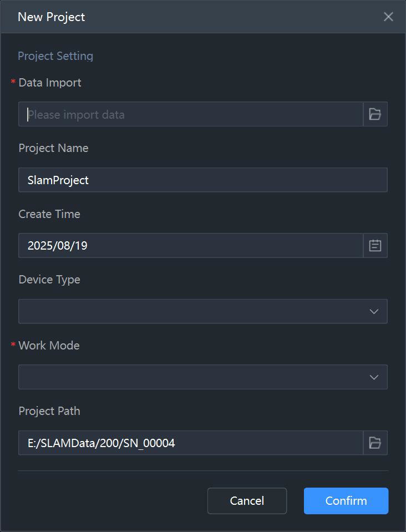Click the Device Type label
Image resolution: width=406 pixels, height=532 pixels.
(x=49, y=280)
